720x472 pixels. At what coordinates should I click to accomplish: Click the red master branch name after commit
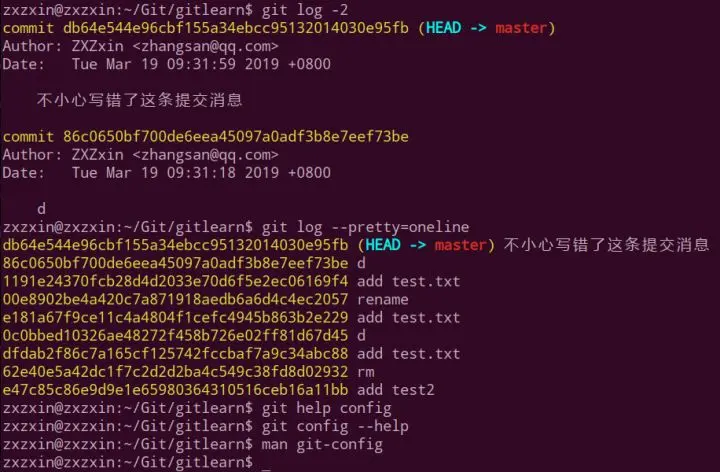point(521,28)
